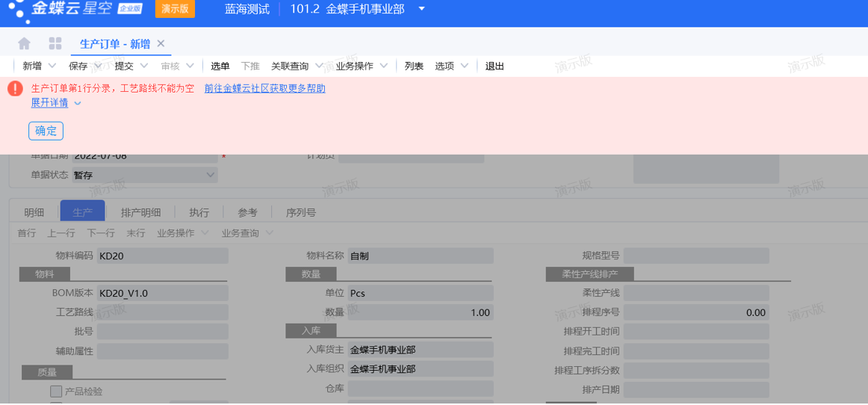868x405 pixels.
Task: Expand the 选项 dropdown arrow
Action: pyautogui.click(x=465, y=66)
